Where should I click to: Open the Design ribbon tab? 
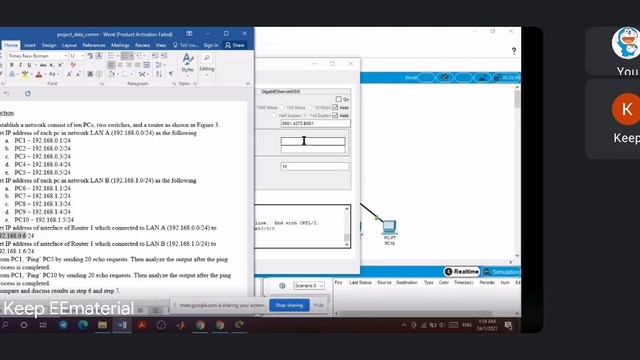49,45
